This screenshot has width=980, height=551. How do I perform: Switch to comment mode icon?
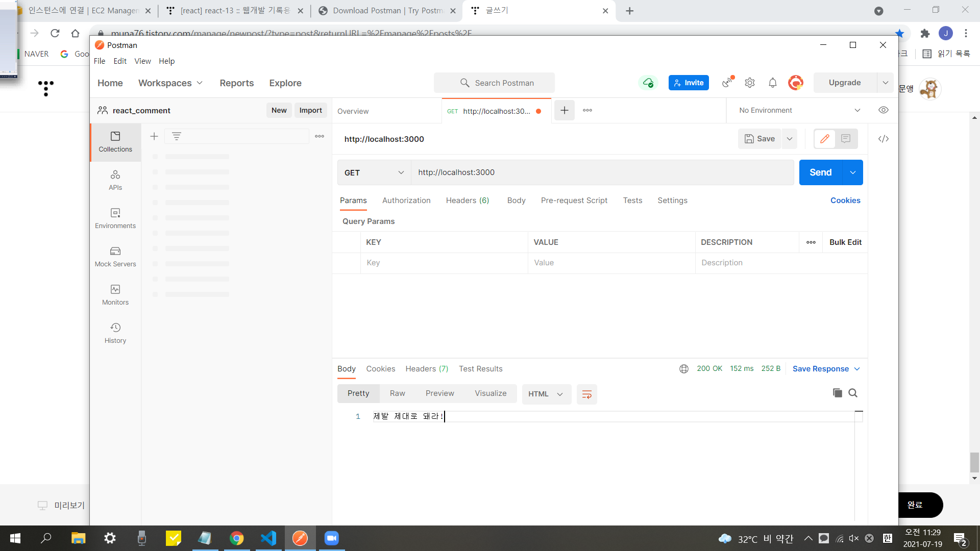coord(846,139)
